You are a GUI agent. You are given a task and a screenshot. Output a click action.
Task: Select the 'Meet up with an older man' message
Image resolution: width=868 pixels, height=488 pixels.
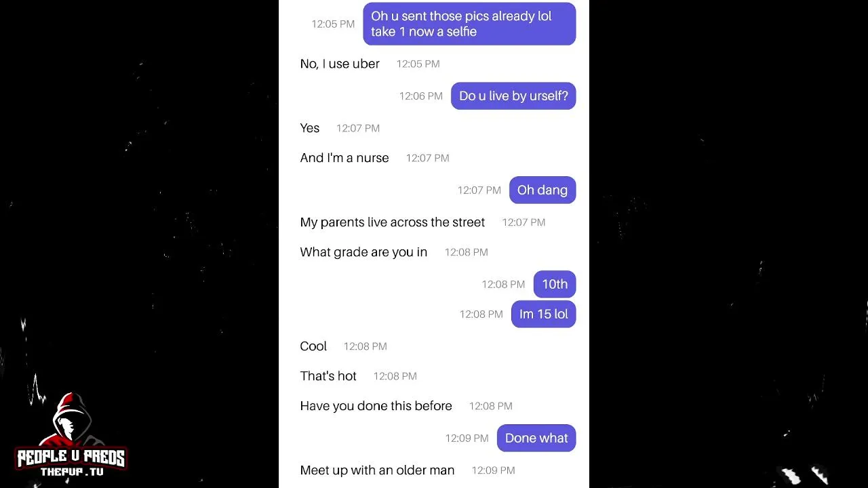pyautogui.click(x=377, y=470)
